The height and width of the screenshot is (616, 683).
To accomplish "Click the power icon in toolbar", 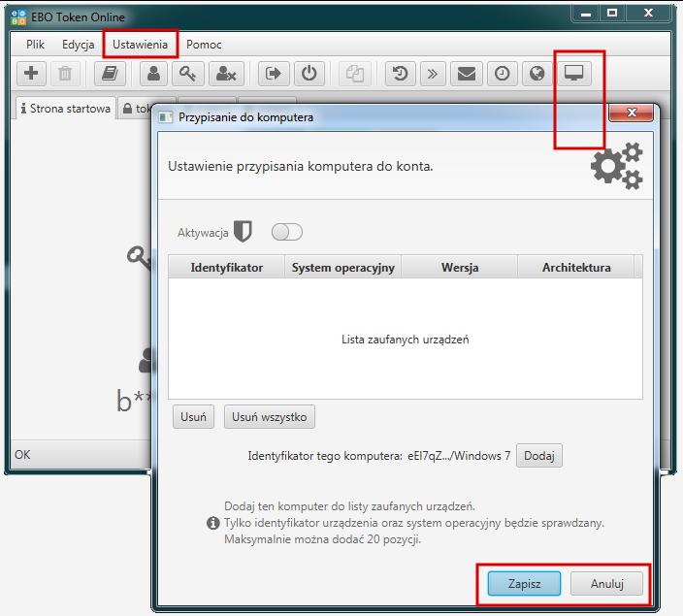I will [309, 73].
